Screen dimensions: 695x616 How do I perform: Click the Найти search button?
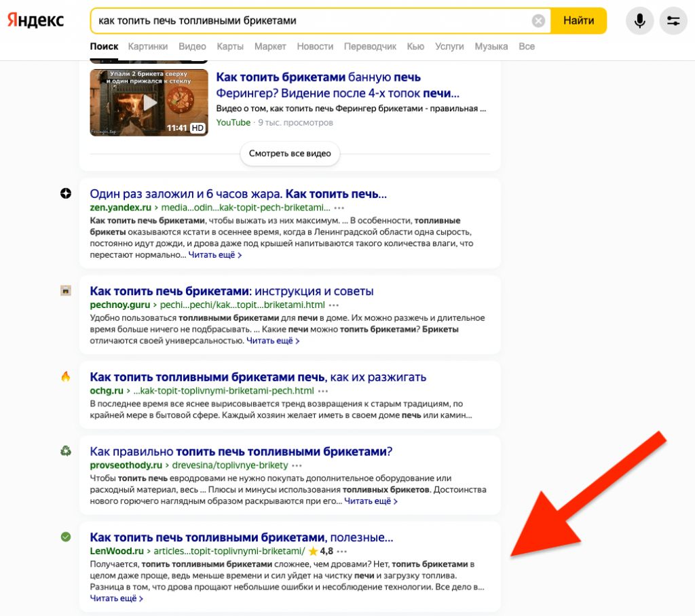(578, 21)
